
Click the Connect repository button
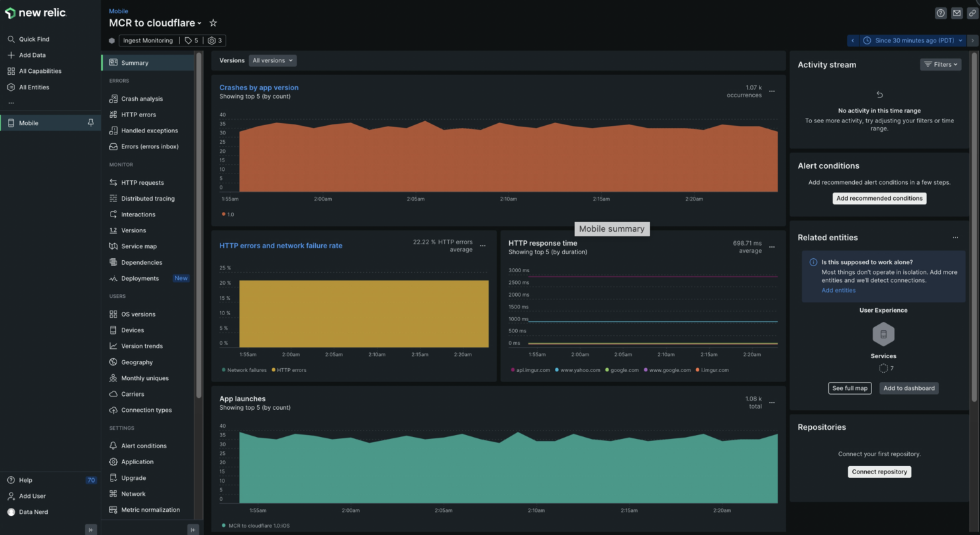pyautogui.click(x=879, y=471)
